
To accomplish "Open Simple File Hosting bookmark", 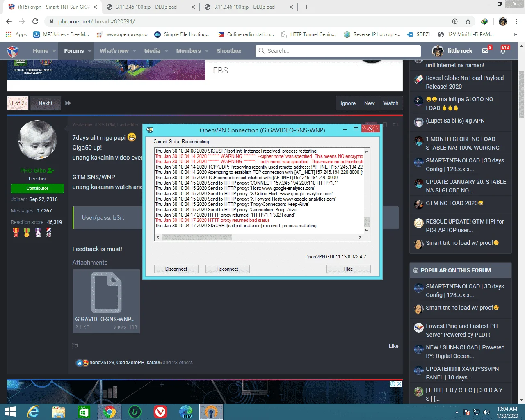I will (x=182, y=34).
